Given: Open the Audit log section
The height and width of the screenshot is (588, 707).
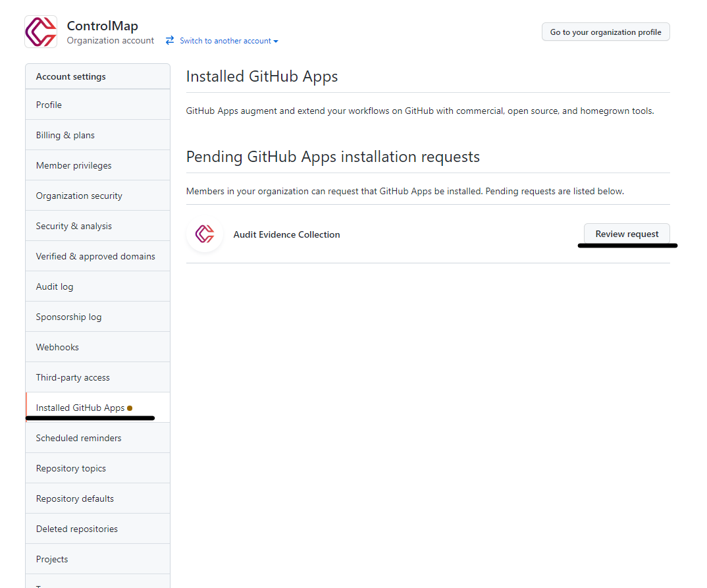Looking at the screenshot, I should point(54,286).
